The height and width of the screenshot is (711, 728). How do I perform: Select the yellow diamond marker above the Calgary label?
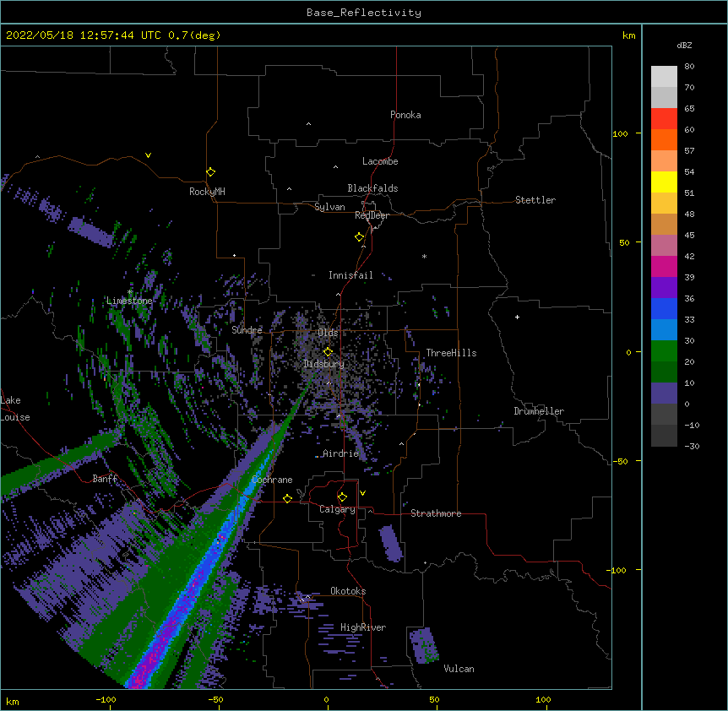pyautogui.click(x=342, y=497)
